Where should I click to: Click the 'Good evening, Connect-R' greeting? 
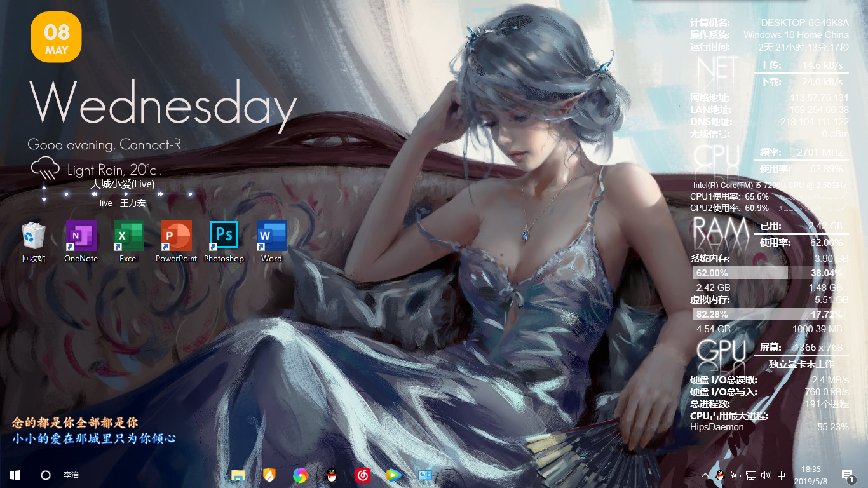107,145
